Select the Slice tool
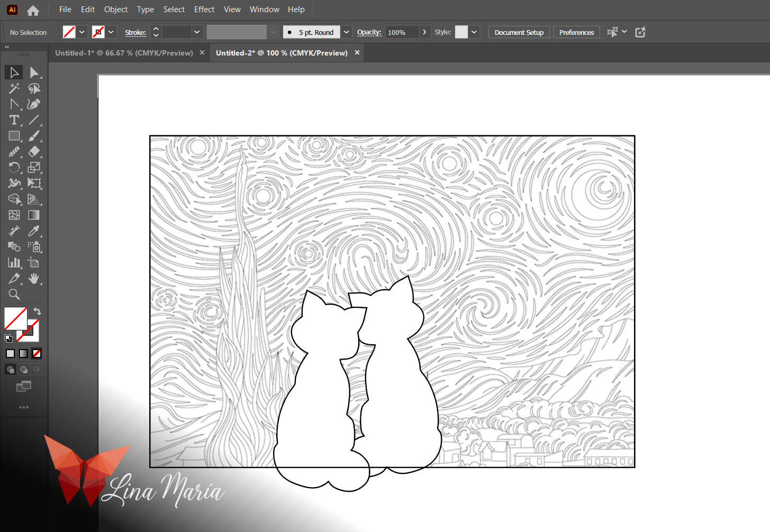 tap(14, 279)
